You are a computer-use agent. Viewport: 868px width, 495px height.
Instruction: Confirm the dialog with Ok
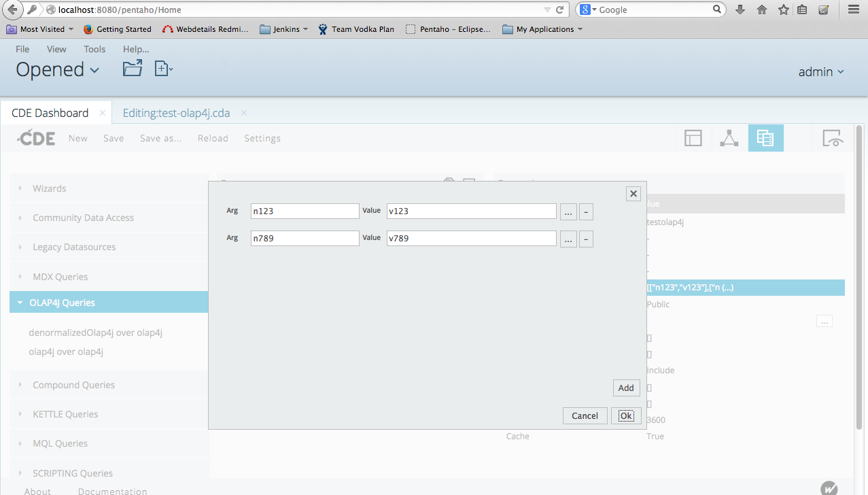click(x=626, y=415)
